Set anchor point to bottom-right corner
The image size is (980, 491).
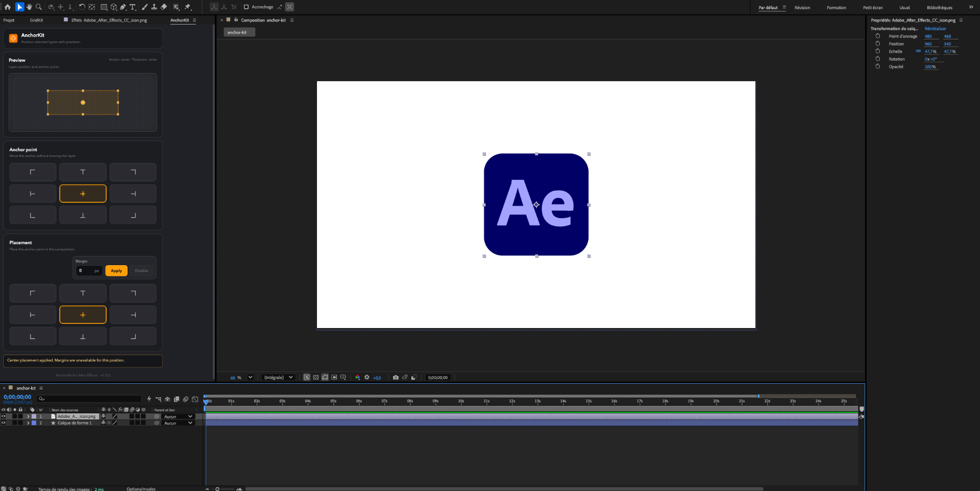(x=133, y=215)
